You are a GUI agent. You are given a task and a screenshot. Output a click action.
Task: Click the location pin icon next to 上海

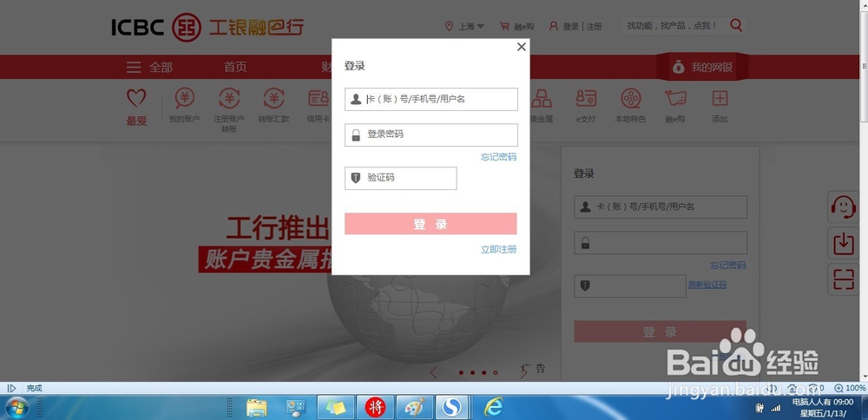(x=449, y=26)
